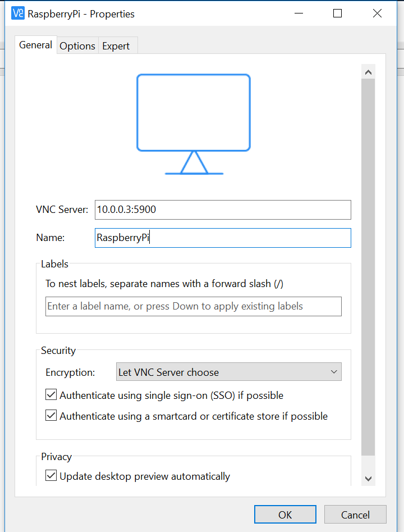Viewport: 404px width, 532px height.
Task: Click the vertical scrollbar thumb
Action: click(369, 267)
